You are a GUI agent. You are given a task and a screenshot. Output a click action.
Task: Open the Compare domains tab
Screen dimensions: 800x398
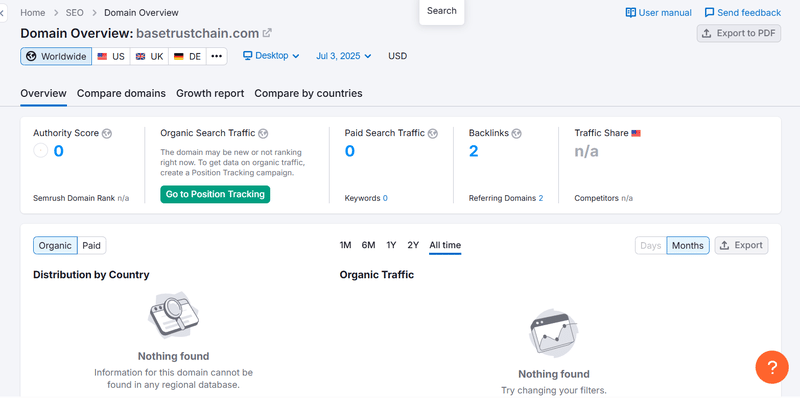coord(121,93)
